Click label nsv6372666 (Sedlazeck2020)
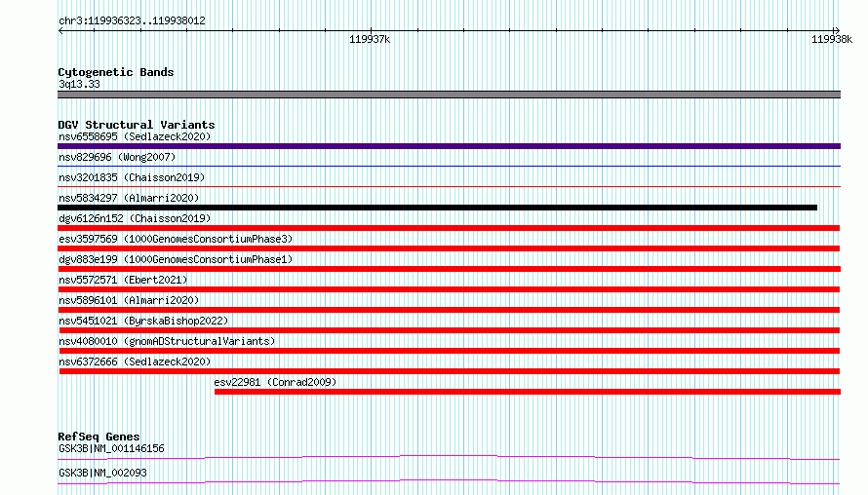The width and height of the screenshot is (868, 495). click(135, 362)
